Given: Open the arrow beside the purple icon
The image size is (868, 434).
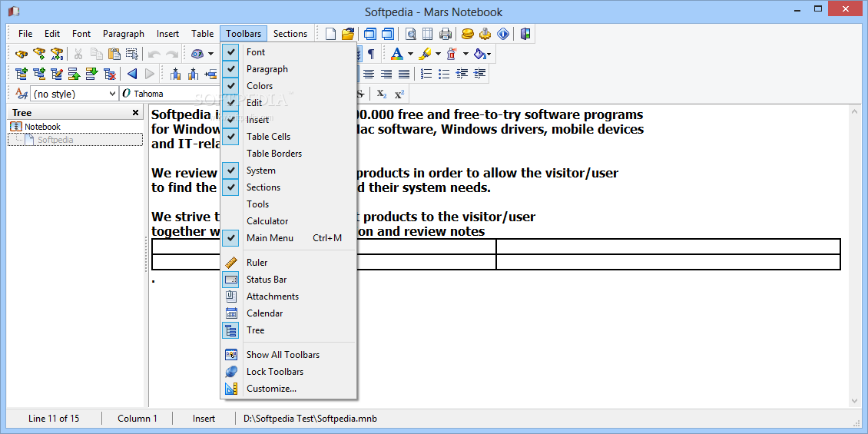Looking at the screenshot, I should tap(210, 55).
